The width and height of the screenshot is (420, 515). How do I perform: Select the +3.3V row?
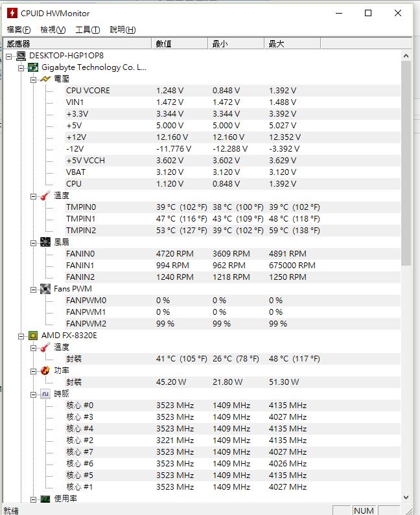pos(232,114)
